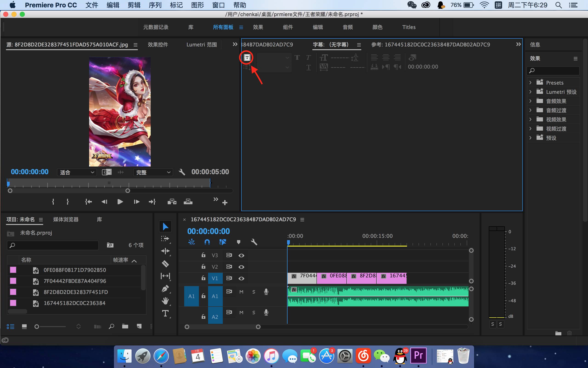Select clip 0FE088F0B171D7902B50 in project
Viewport: 588px width, 368px height.
point(75,270)
